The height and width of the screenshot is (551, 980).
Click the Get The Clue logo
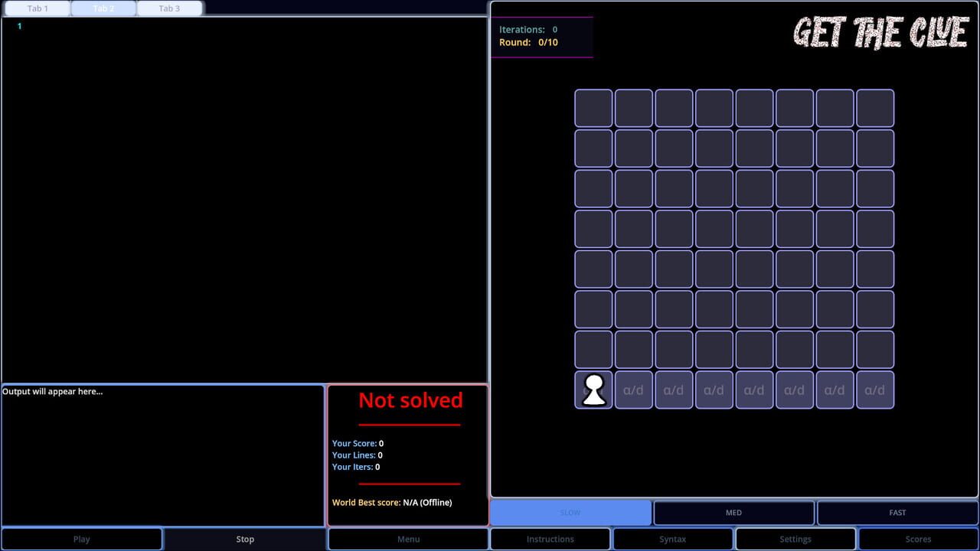[880, 33]
